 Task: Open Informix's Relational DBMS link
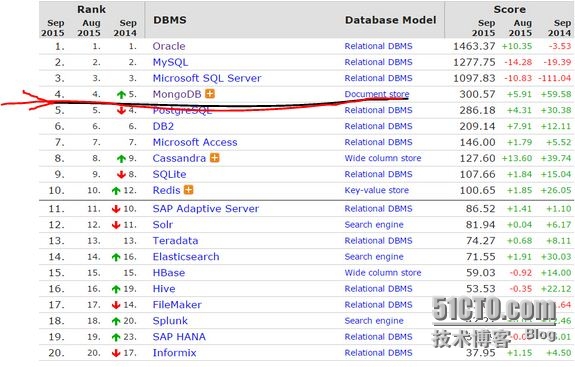pos(378,353)
